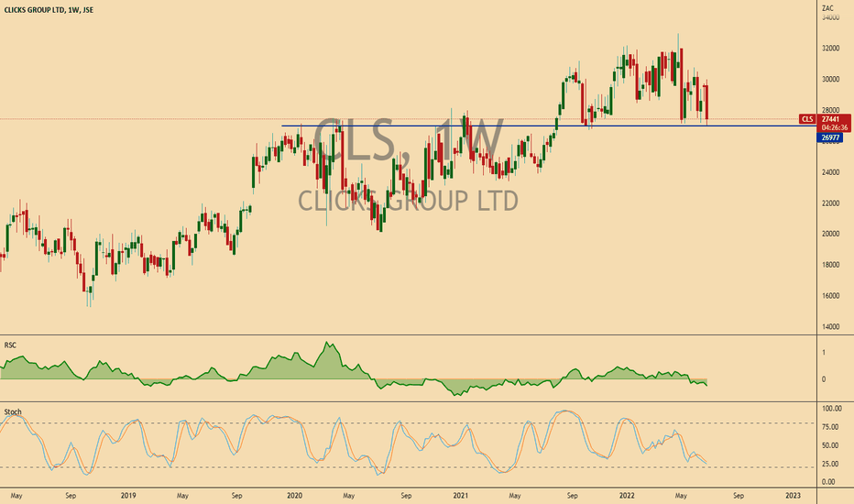Click the 2022 label on time axis
The height and width of the screenshot is (504, 854).
pyautogui.click(x=627, y=496)
